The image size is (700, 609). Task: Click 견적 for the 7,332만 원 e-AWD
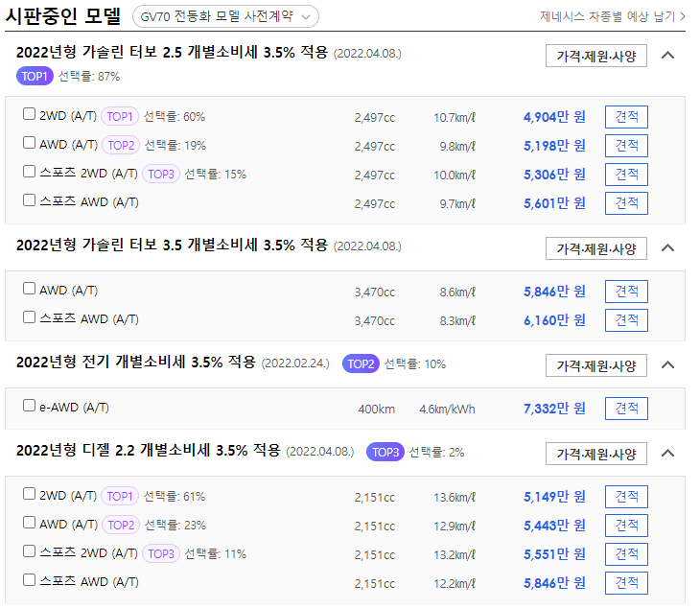point(626,409)
